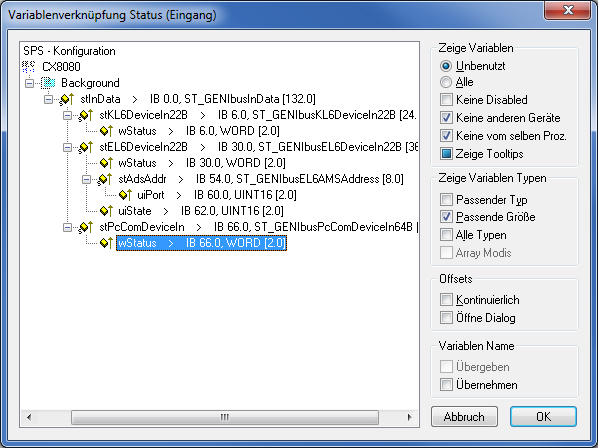Collapse the stEL6DeviceIn22B node

point(68,147)
